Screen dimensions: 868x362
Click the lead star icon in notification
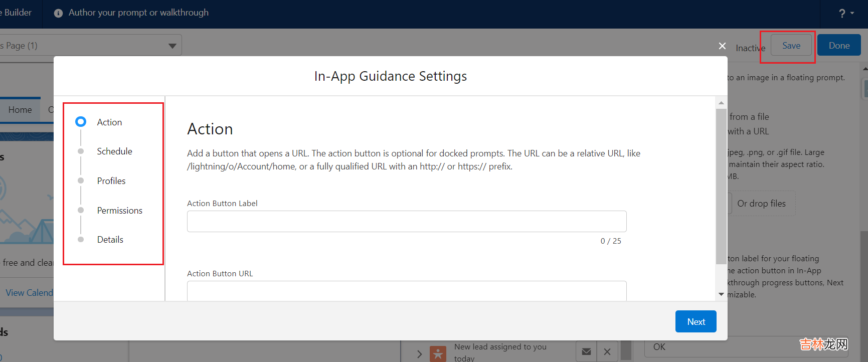pos(438,354)
